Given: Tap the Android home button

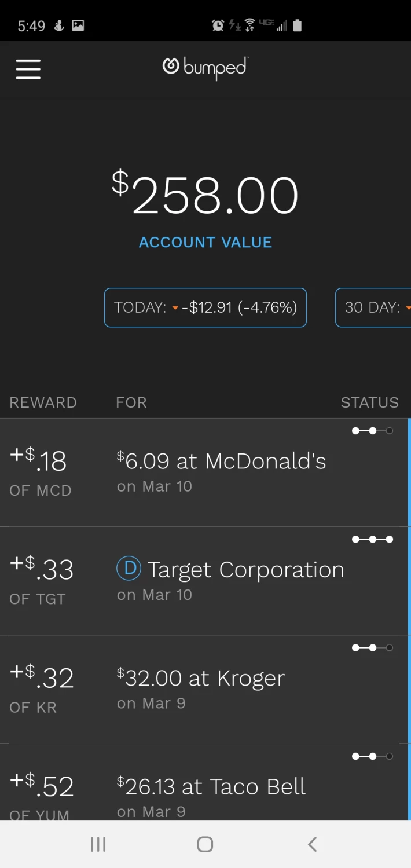Looking at the screenshot, I should pyautogui.click(x=205, y=844).
